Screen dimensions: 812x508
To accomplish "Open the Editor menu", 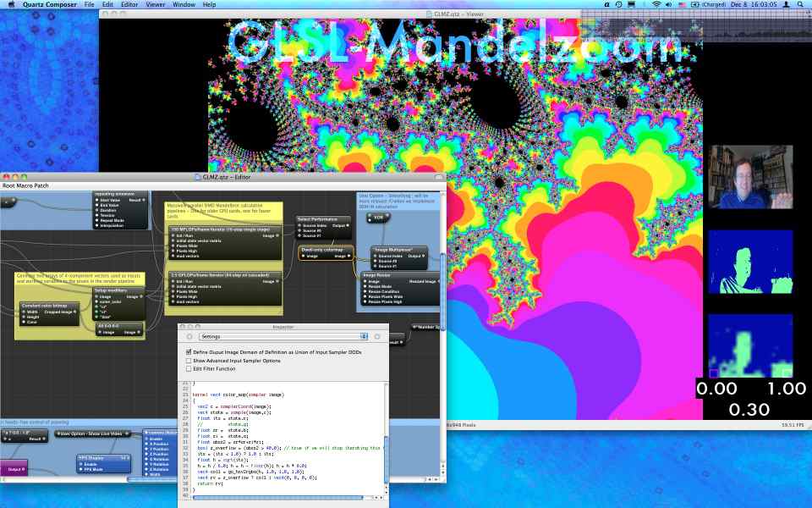I will click(x=129, y=5).
